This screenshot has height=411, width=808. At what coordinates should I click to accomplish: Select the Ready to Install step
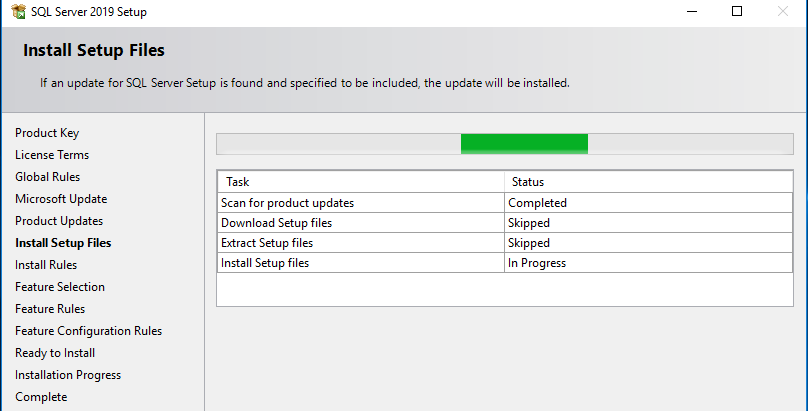coord(55,353)
